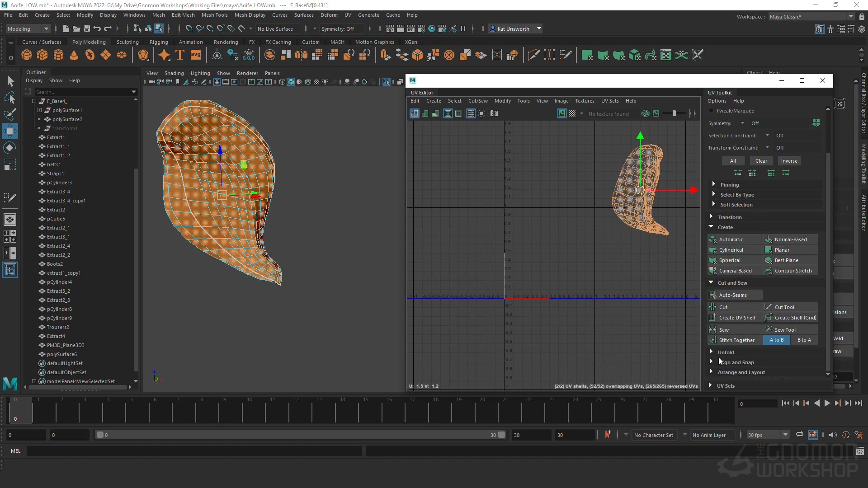
Task: Switch to the Sculpting shelf tab
Action: [x=127, y=42]
